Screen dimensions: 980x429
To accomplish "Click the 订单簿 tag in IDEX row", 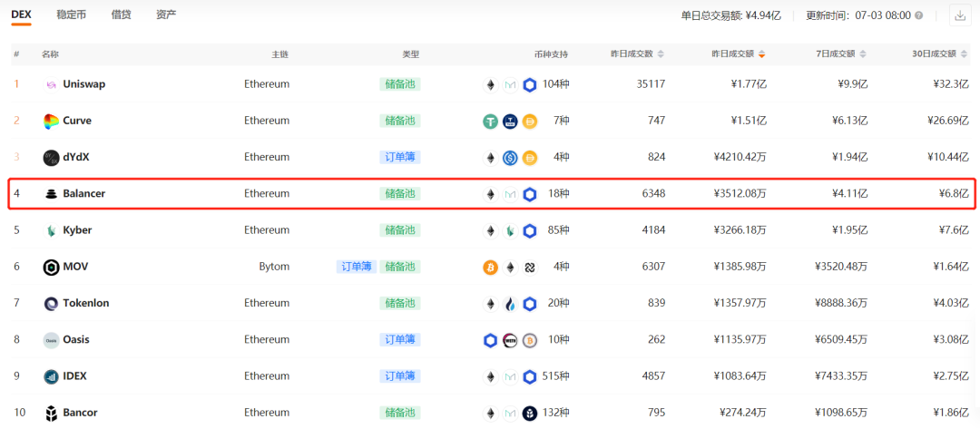I will (400, 375).
